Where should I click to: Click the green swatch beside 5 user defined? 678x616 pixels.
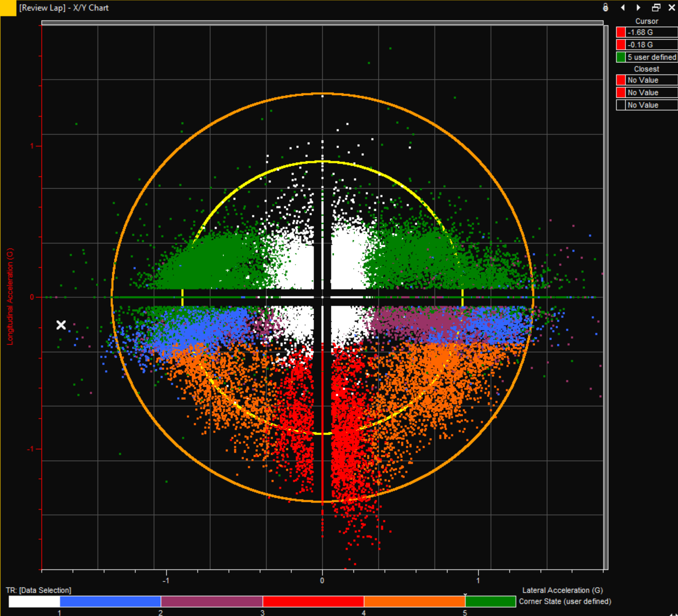tap(621, 57)
